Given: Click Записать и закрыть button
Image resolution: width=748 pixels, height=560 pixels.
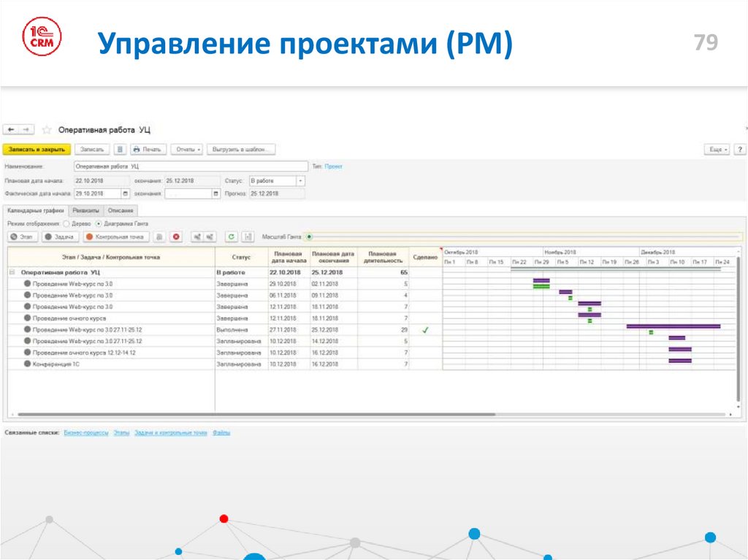Looking at the screenshot, I should pyautogui.click(x=37, y=149).
